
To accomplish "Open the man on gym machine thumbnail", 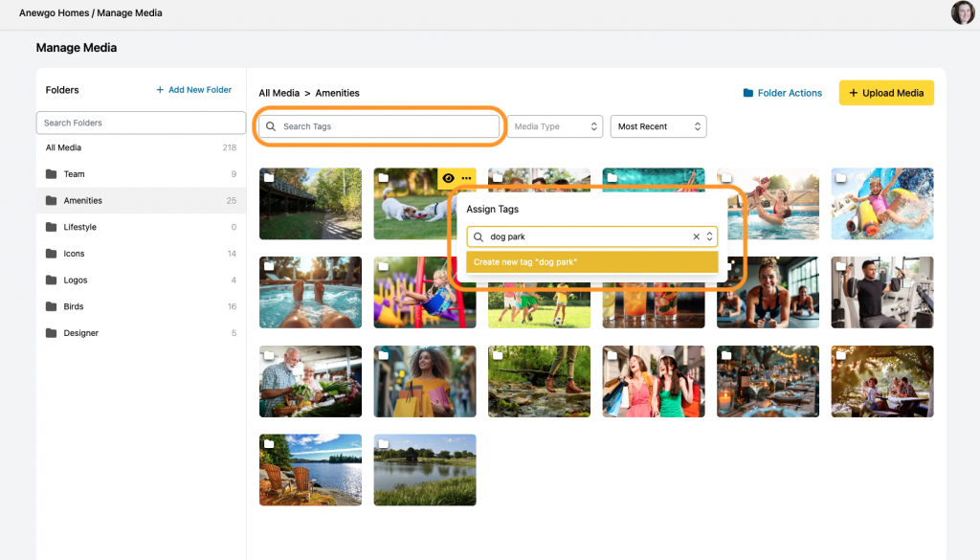I will pyautogui.click(x=881, y=293).
